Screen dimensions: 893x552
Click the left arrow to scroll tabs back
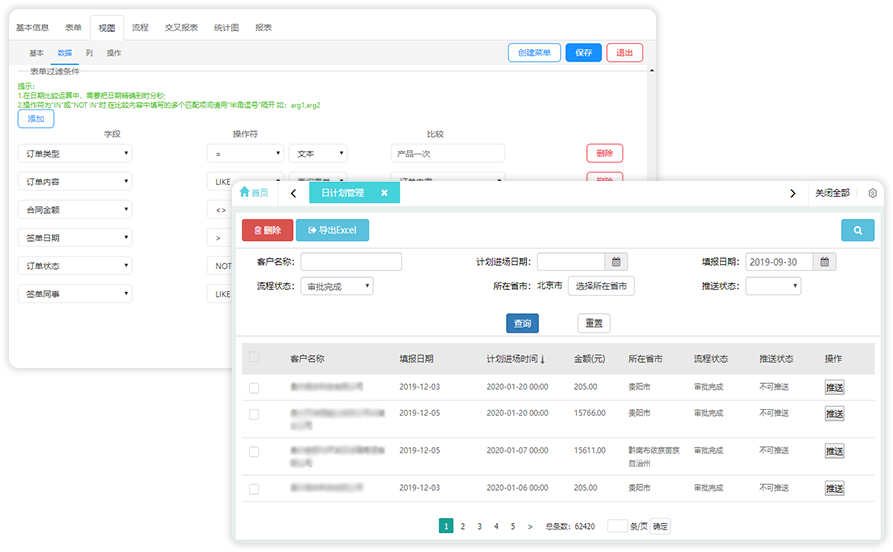point(293,193)
